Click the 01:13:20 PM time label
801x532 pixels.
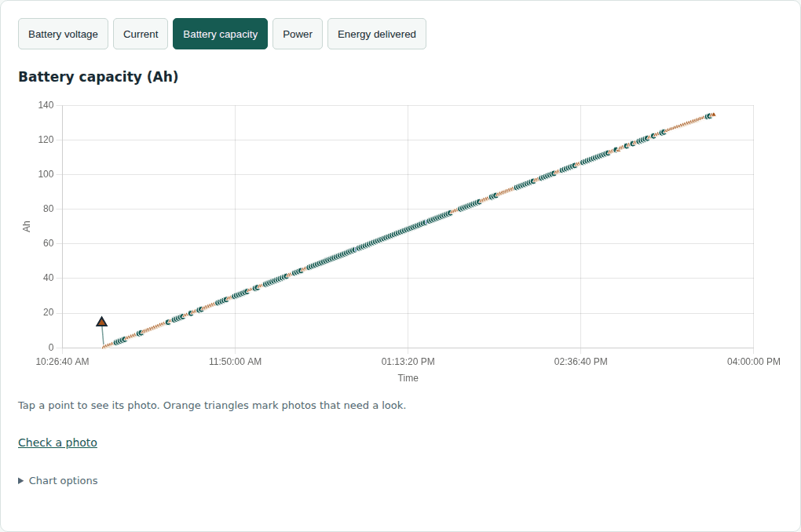(x=408, y=362)
